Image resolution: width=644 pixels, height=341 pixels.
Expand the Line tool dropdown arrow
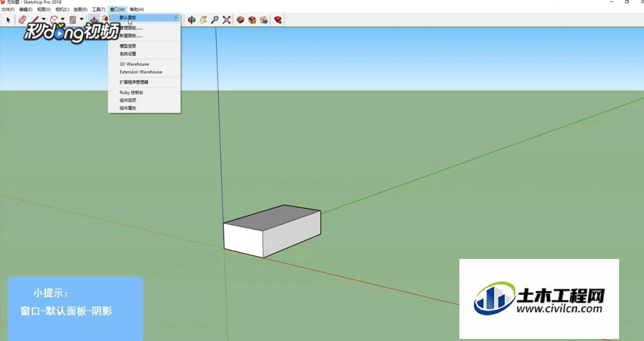coord(44,19)
